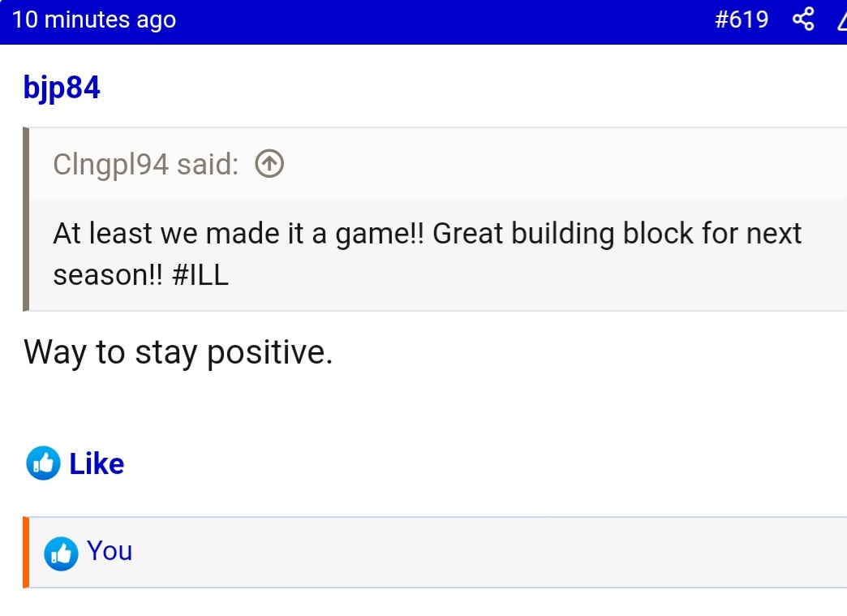Click the #619 post permalink

point(743,19)
